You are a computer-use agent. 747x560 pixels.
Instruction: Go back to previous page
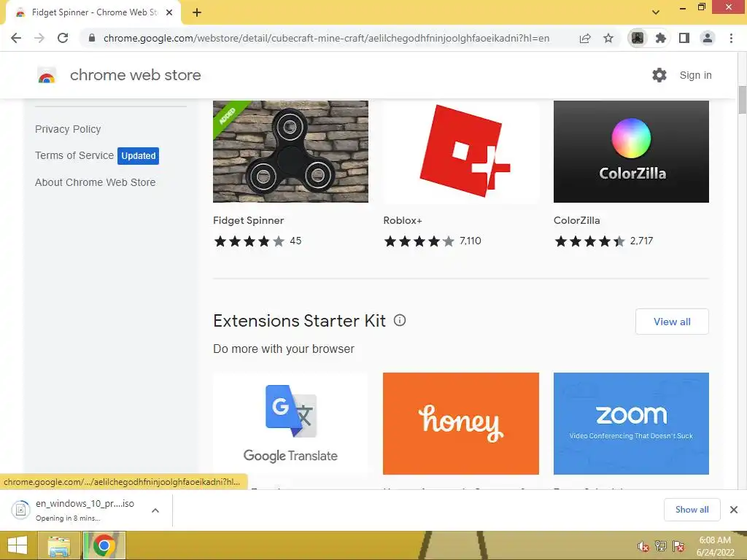click(x=16, y=38)
